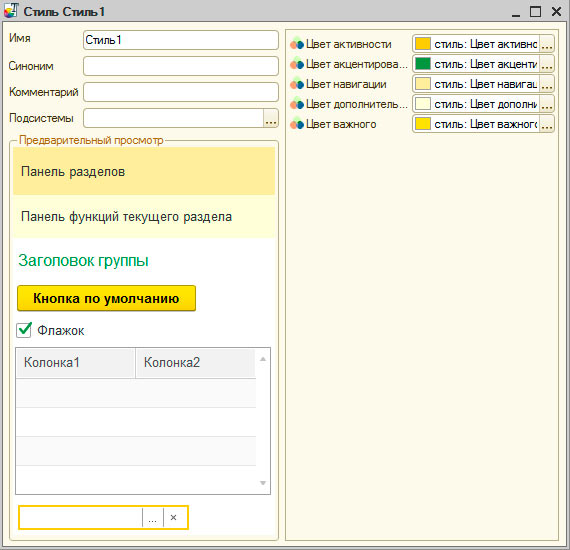
Task: Open the color chooser for Цвет дополнительный
Action: [547, 104]
